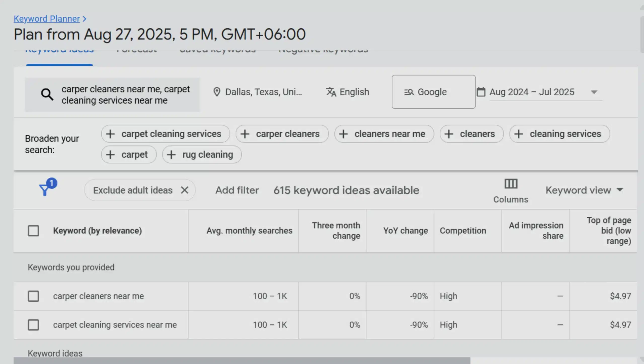644x364 pixels.
Task: Sort by Ad impression share column
Action: click(x=536, y=231)
